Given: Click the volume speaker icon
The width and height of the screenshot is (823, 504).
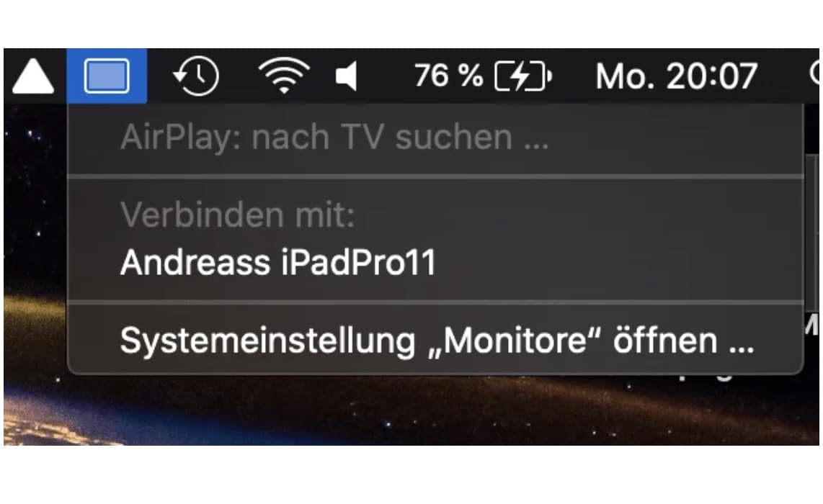Looking at the screenshot, I should [x=347, y=76].
